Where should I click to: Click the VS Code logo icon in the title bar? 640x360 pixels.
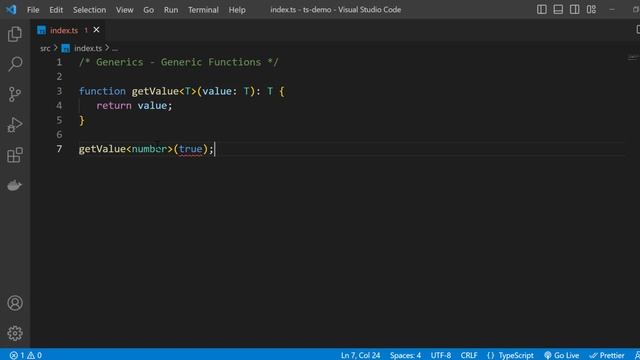click(11, 9)
